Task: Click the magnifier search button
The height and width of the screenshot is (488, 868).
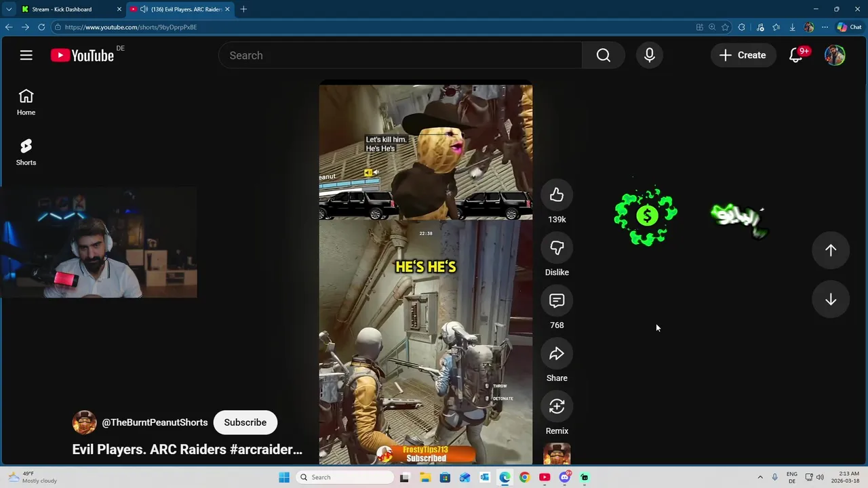Action: pyautogui.click(x=604, y=56)
